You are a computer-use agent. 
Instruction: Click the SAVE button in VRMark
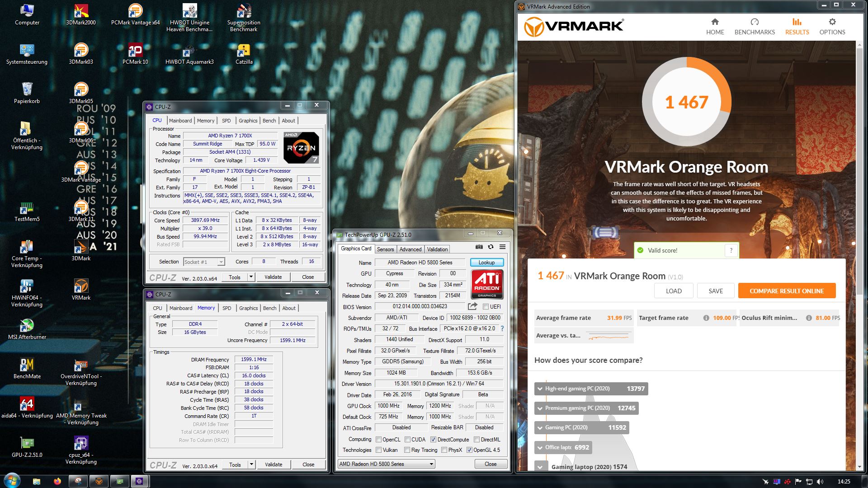pos(716,291)
